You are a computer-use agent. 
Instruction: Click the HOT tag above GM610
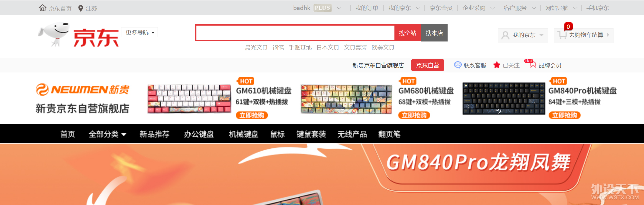245,81
